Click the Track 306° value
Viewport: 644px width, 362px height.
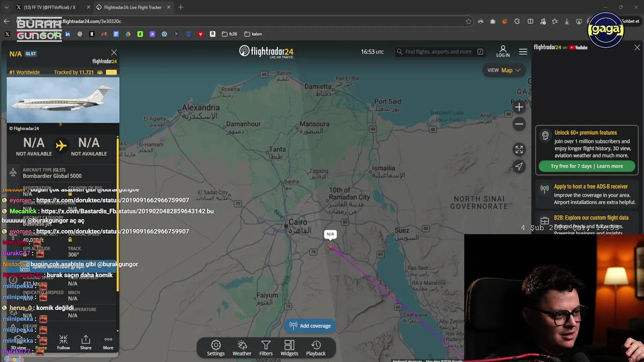coord(74,255)
